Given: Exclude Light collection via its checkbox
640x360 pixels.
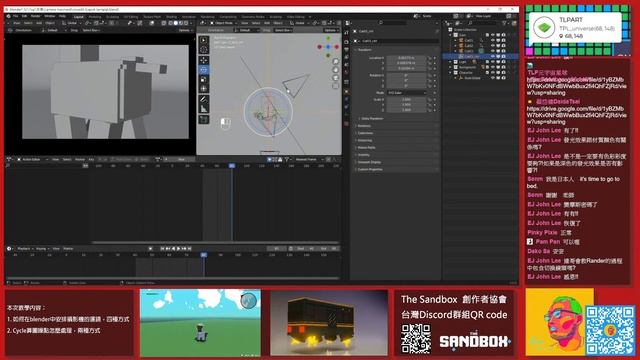Looking at the screenshot, I should [487, 62].
